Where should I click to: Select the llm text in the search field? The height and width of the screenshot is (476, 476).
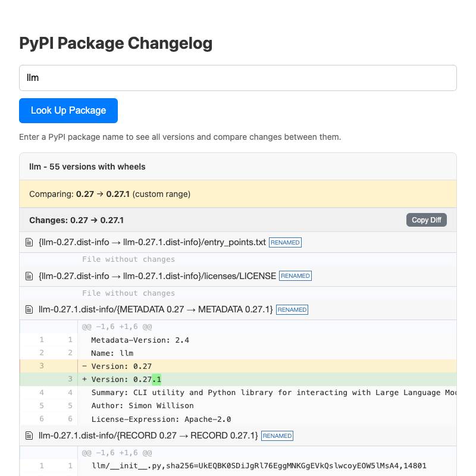pos(33,77)
